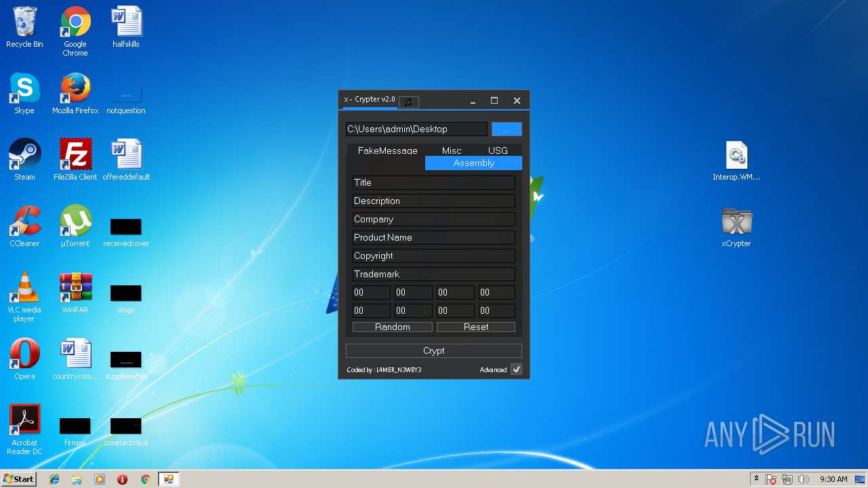Click Opera icon in the taskbar

(122, 479)
